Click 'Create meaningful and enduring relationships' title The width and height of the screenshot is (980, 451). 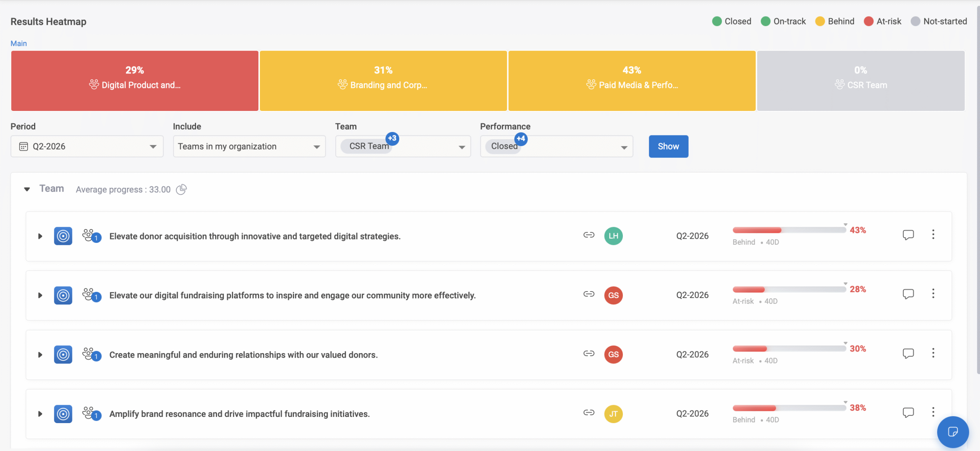click(243, 355)
